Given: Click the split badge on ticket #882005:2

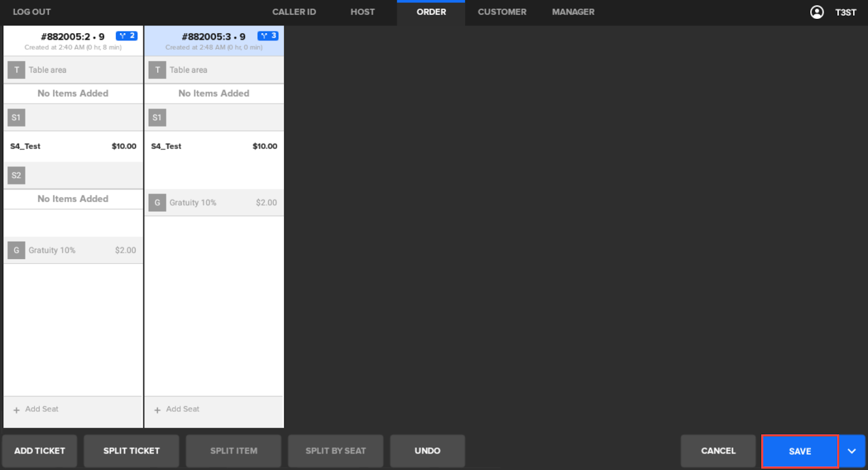Looking at the screenshot, I should (x=126, y=36).
